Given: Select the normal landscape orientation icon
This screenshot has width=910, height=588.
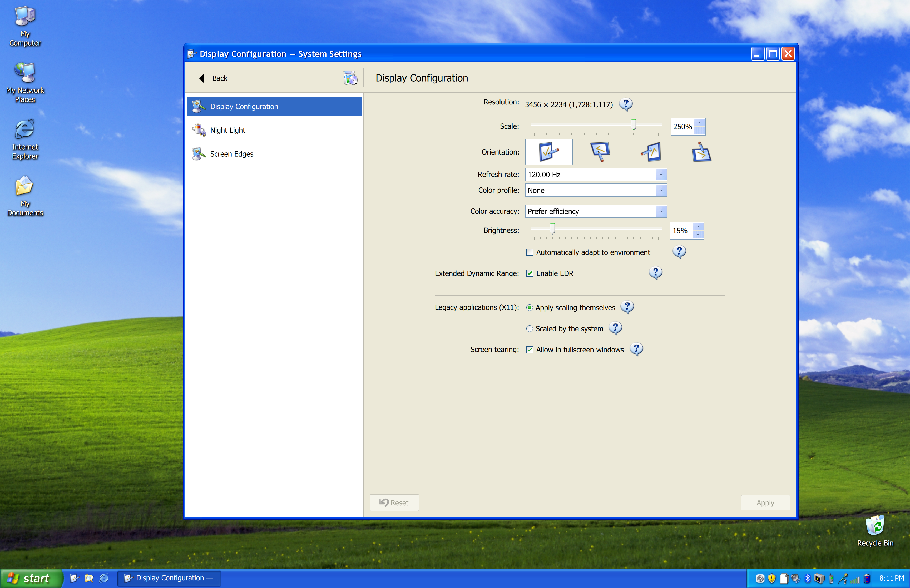Looking at the screenshot, I should (549, 152).
